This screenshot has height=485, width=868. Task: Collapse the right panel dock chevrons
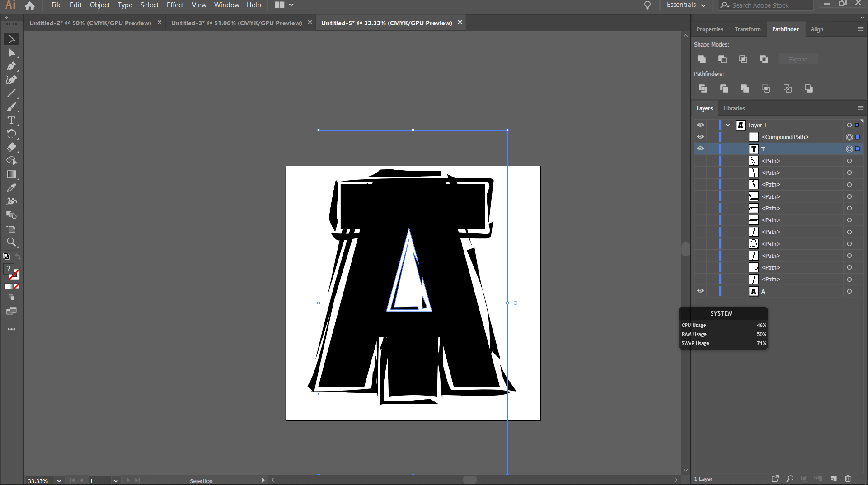tap(863, 18)
